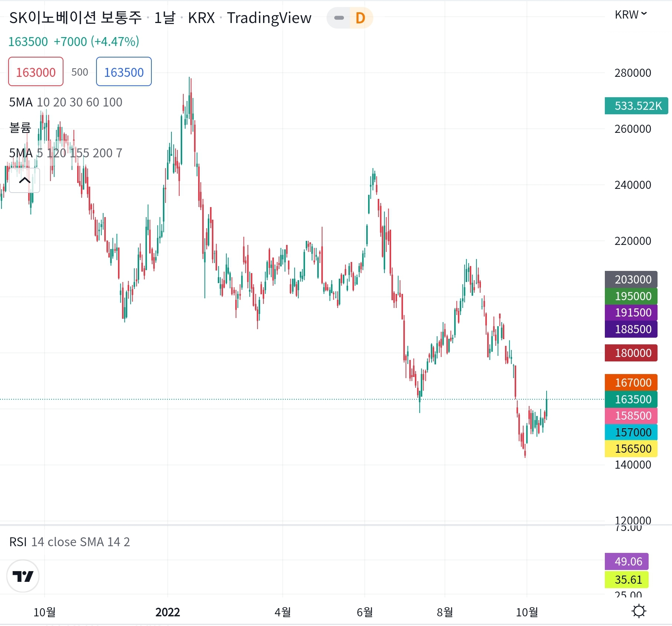Image resolution: width=672 pixels, height=626 pixels.
Task: Click the pink 158500 price label
Action: coord(631,416)
